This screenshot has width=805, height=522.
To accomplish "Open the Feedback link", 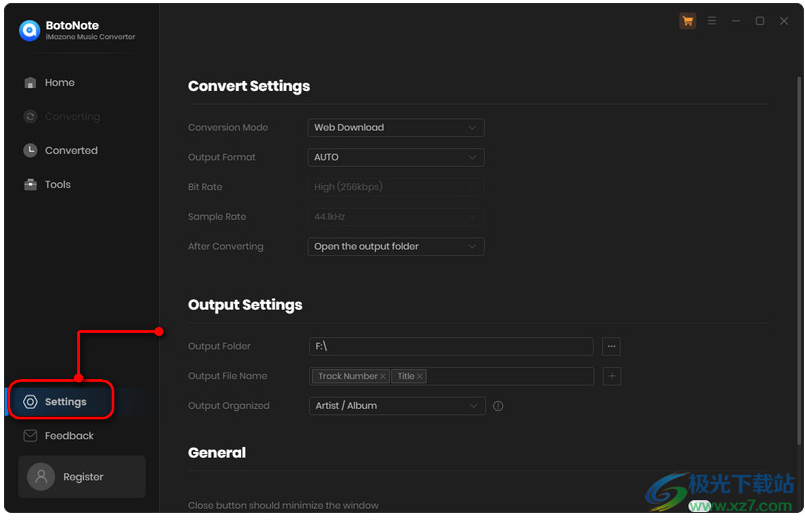I will [x=68, y=436].
